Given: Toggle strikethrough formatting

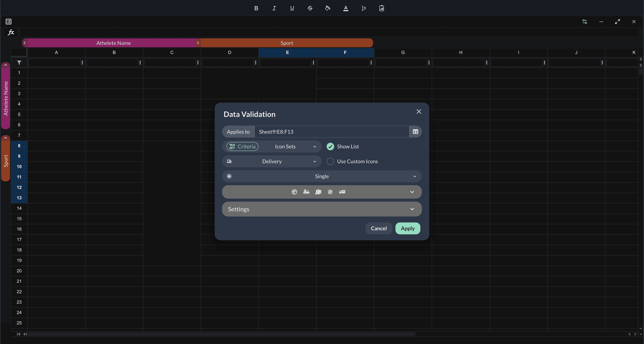Looking at the screenshot, I should [x=310, y=8].
